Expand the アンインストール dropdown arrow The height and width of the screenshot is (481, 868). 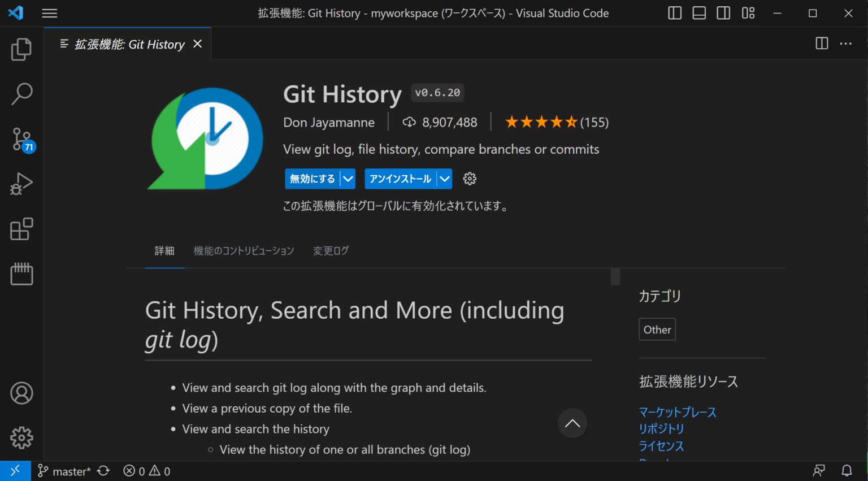point(444,179)
